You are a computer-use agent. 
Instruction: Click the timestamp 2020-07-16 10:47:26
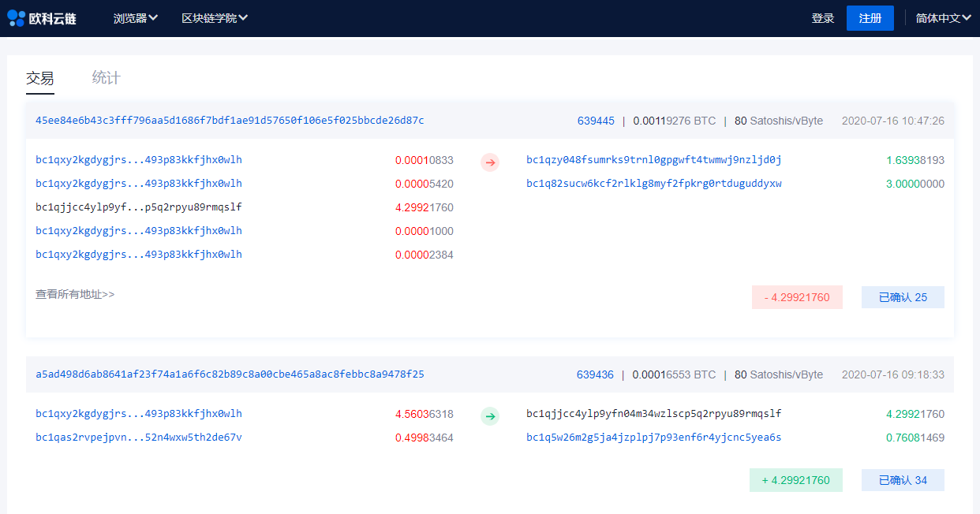[x=893, y=121]
